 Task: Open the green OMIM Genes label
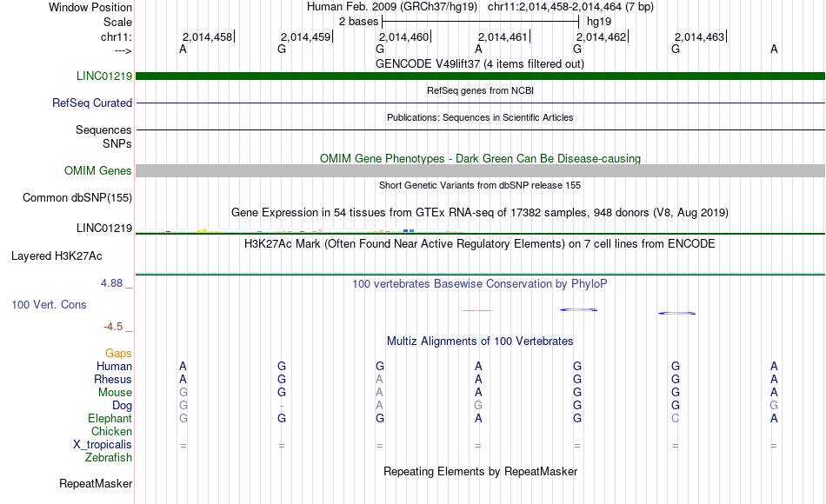(97, 170)
